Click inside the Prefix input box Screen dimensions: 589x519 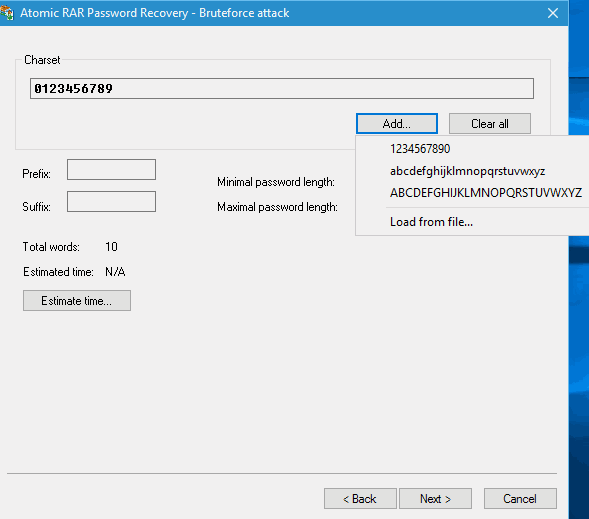111,169
